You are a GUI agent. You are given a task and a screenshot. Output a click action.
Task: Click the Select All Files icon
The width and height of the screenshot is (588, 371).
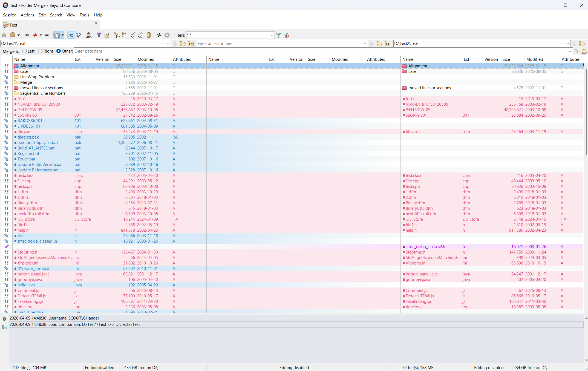point(140,35)
